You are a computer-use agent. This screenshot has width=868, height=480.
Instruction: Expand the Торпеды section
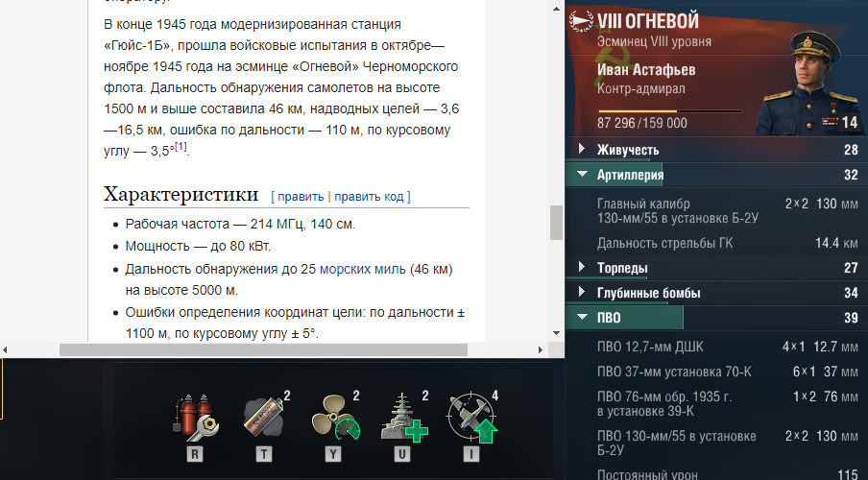(716, 268)
